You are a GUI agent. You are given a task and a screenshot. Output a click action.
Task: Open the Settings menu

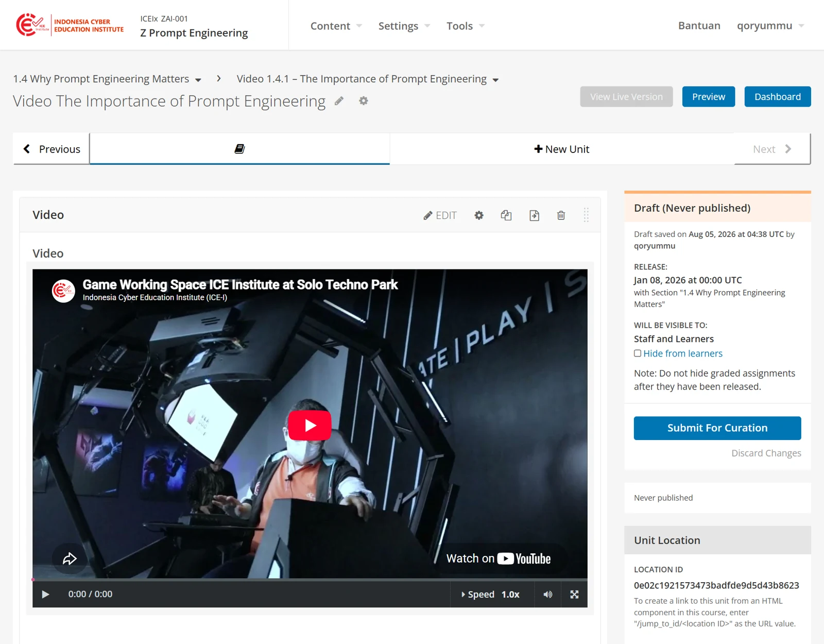404,26
